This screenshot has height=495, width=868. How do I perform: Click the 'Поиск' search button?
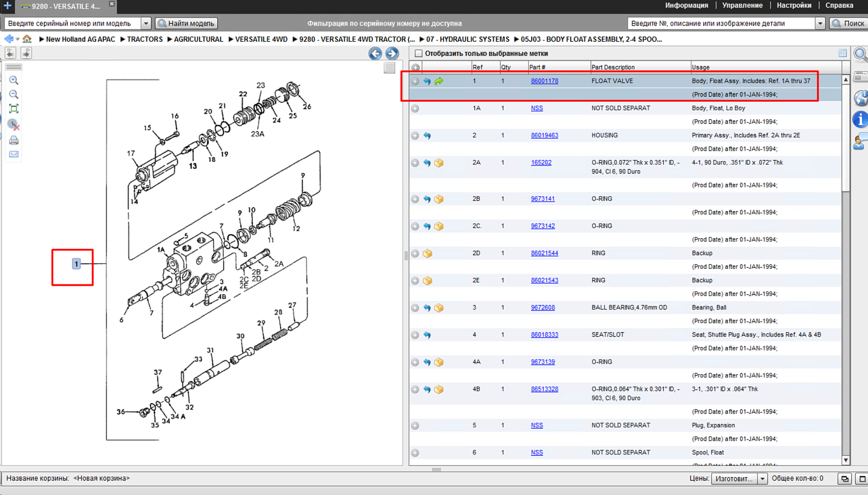848,24
